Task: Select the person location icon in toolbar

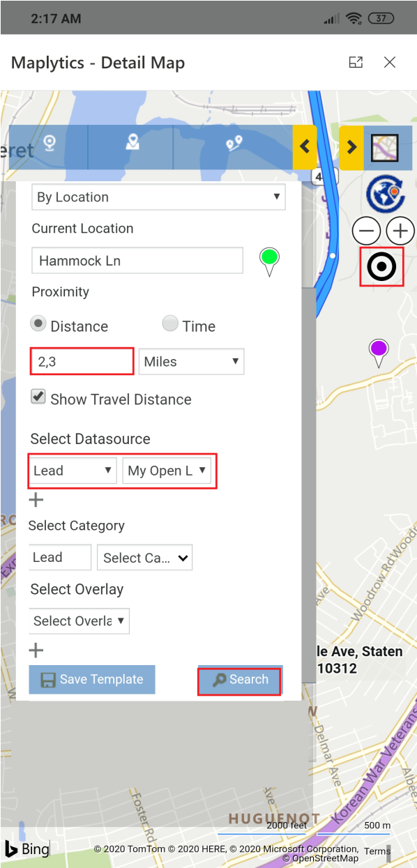Action: point(132,143)
